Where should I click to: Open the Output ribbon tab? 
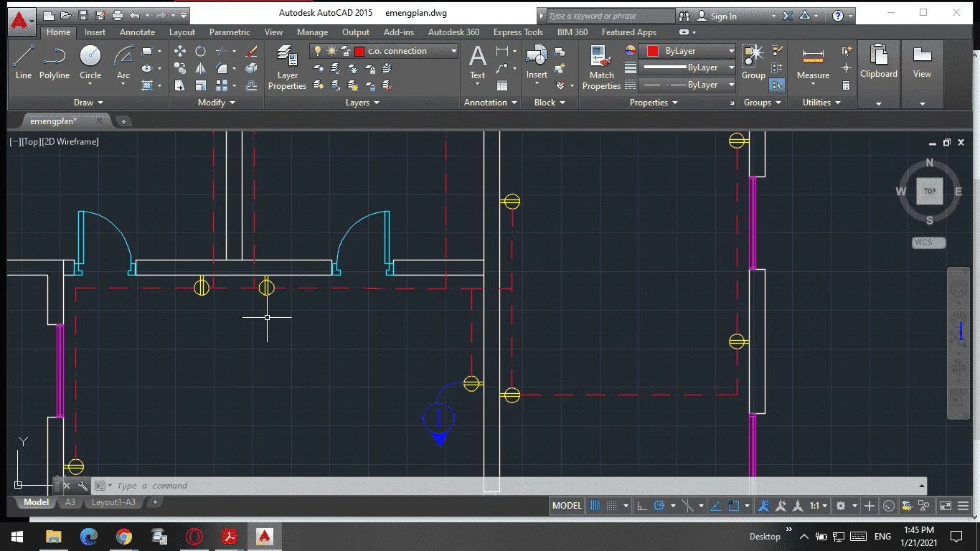pyautogui.click(x=356, y=32)
